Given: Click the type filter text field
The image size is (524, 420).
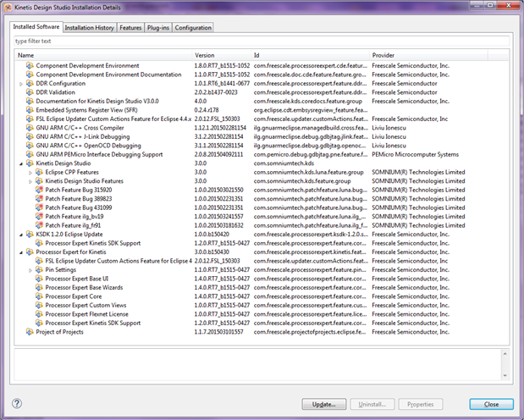Looking at the screenshot, I should coord(262,41).
